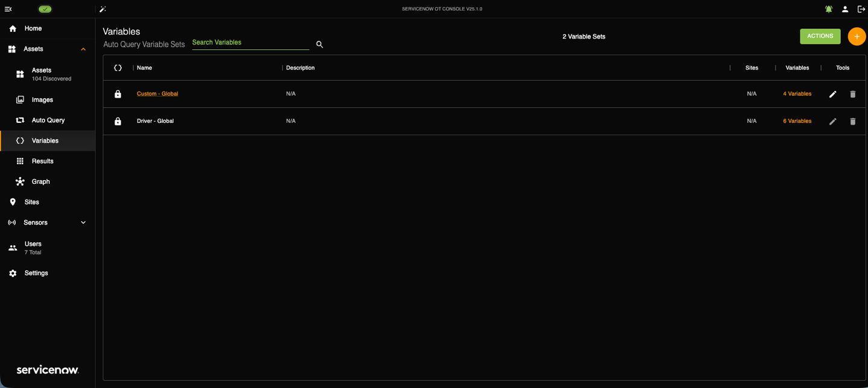This screenshot has height=388, width=868.
Task: Open the magic wand tool
Action: 103,9
